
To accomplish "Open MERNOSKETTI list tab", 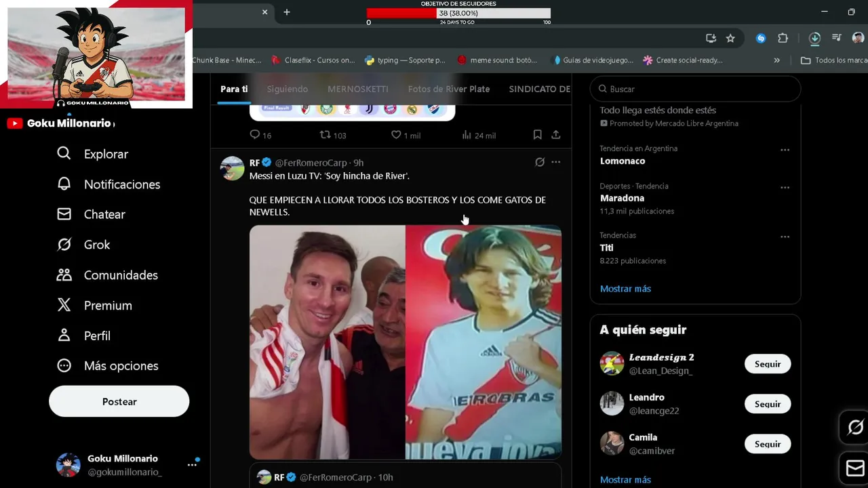I will pos(358,89).
